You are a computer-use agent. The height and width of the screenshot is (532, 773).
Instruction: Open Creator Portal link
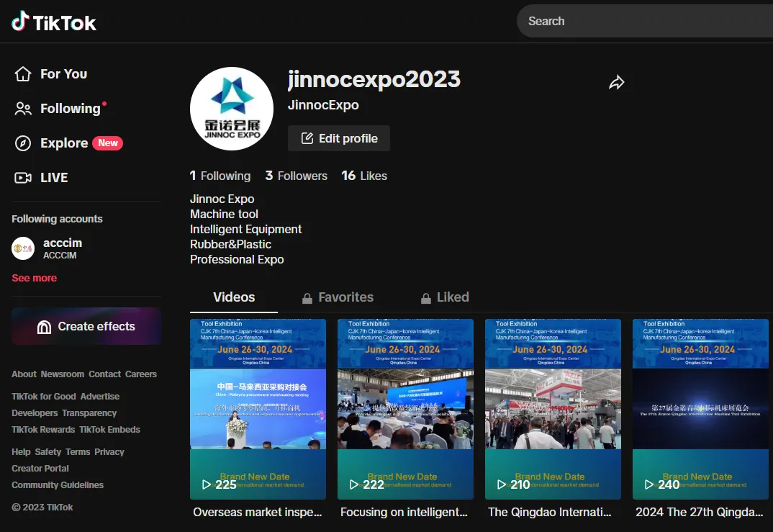tap(40, 469)
